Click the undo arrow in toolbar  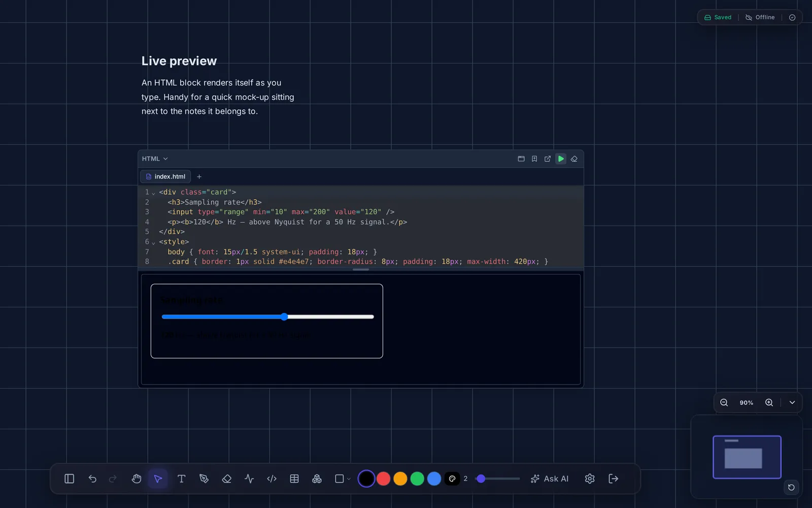coord(92,479)
